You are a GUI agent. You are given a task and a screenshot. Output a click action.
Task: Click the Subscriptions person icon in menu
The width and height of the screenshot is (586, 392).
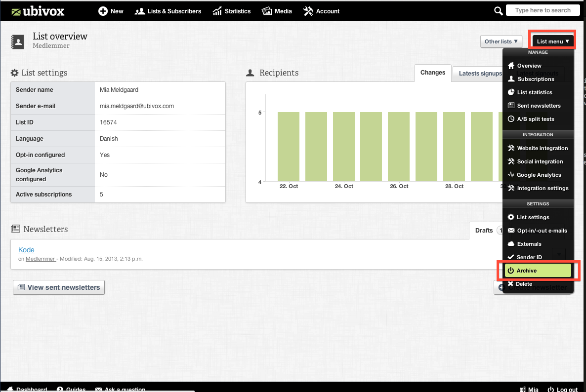point(511,79)
